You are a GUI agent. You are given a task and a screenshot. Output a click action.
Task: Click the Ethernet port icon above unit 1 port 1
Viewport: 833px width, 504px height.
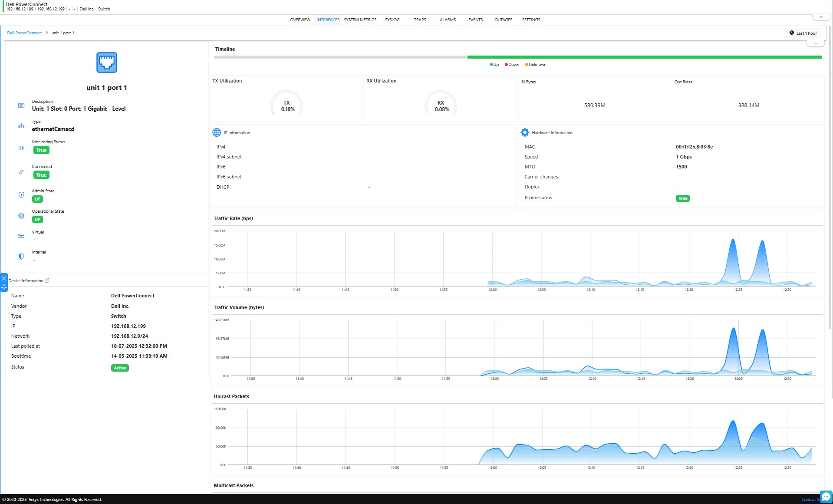click(x=106, y=63)
